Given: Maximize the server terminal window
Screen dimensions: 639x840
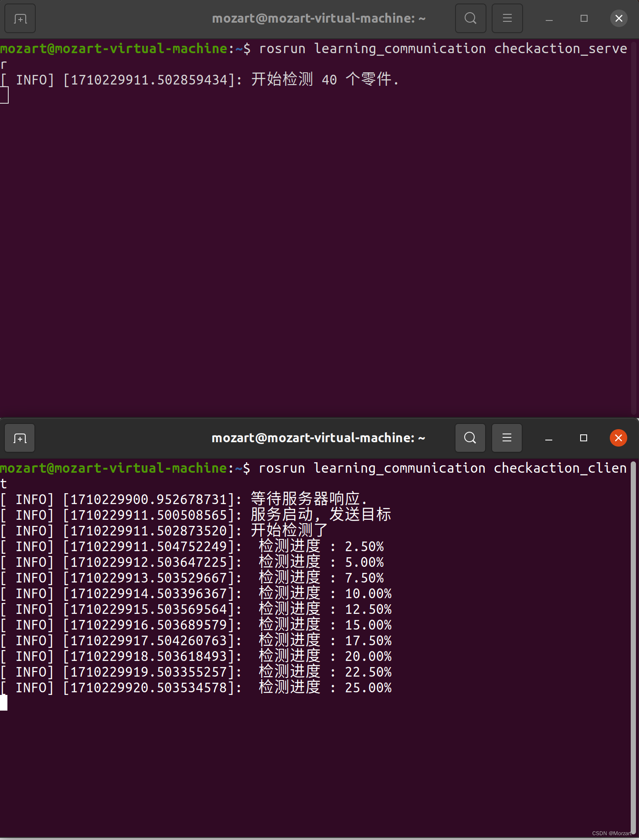Looking at the screenshot, I should coord(584,18).
